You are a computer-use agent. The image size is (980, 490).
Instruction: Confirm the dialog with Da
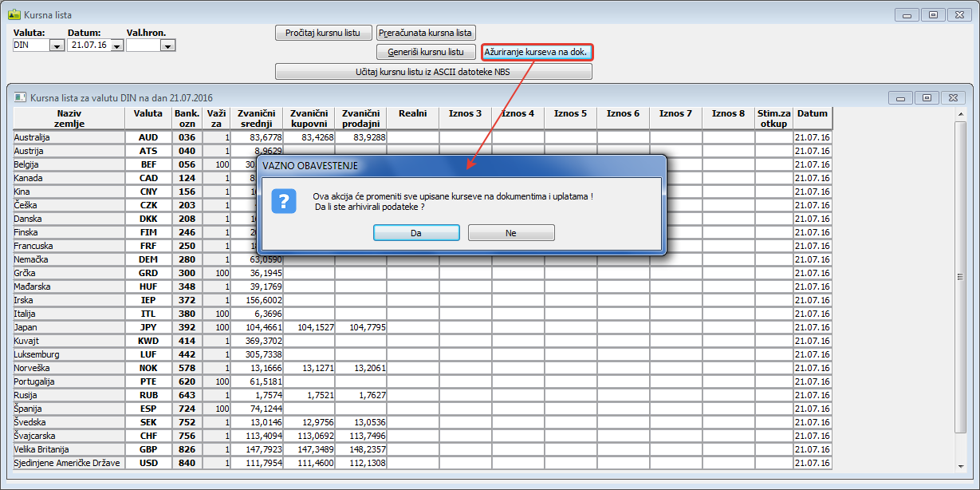click(x=416, y=232)
